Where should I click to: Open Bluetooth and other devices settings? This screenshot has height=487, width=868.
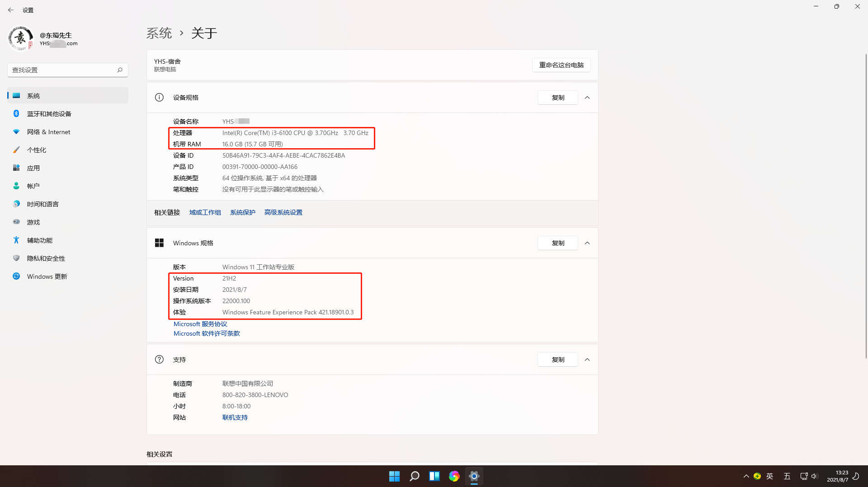[x=48, y=113]
